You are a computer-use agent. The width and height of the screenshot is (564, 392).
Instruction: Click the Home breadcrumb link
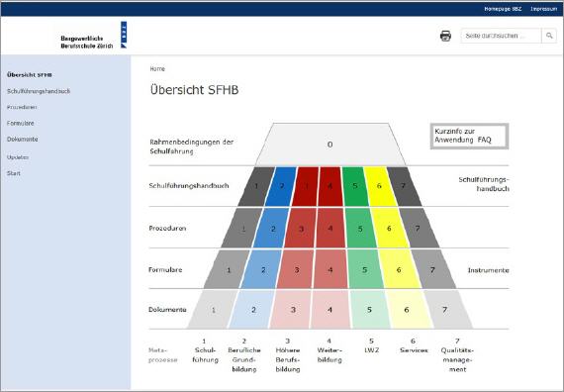[x=157, y=68]
